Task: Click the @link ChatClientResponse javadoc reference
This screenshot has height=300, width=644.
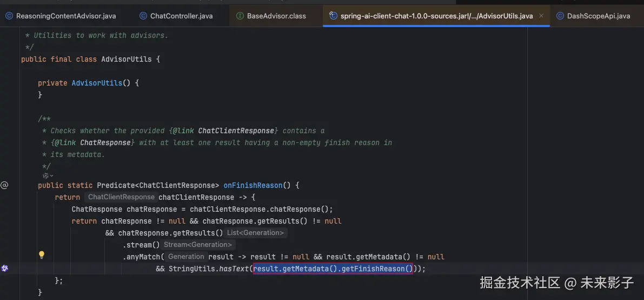Action: coord(224,131)
